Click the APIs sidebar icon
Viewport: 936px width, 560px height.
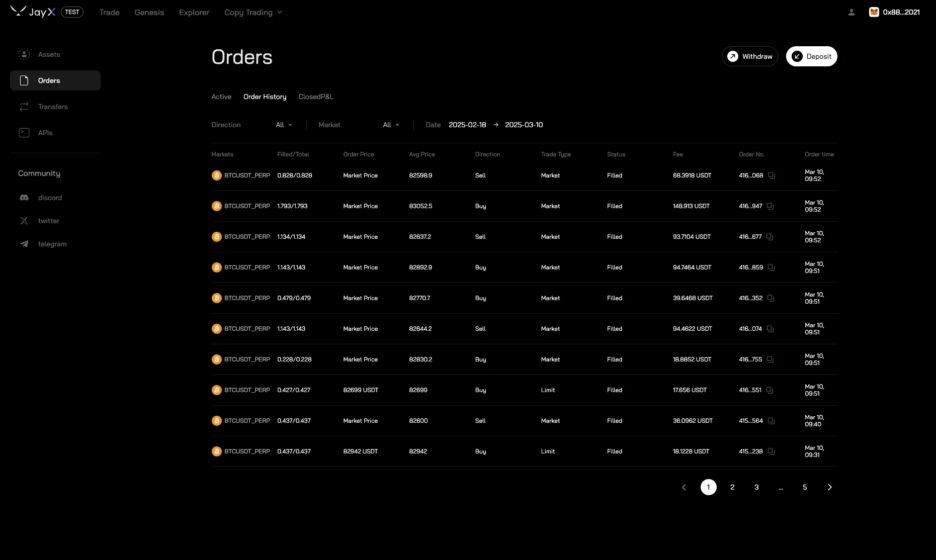[24, 133]
